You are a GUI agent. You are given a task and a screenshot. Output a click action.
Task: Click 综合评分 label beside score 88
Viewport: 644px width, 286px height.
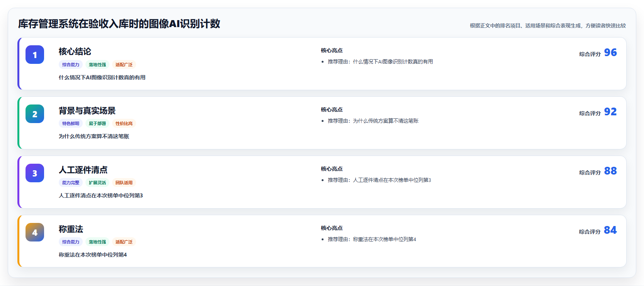pyautogui.click(x=590, y=173)
